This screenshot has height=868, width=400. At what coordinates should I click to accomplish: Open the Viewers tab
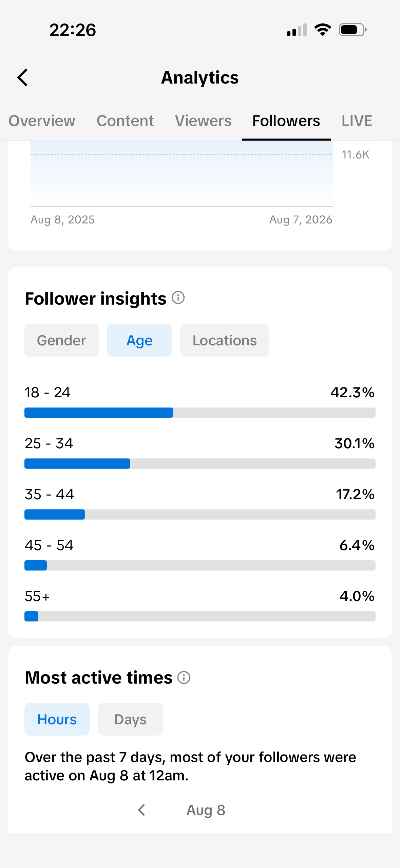tap(203, 121)
